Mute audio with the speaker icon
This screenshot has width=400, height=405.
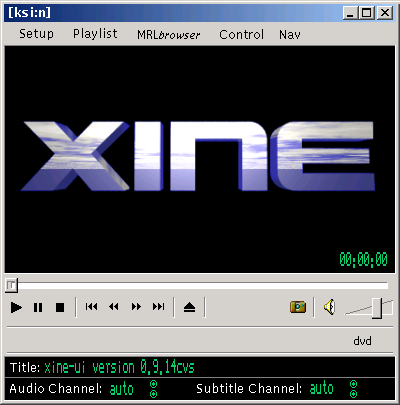click(329, 307)
